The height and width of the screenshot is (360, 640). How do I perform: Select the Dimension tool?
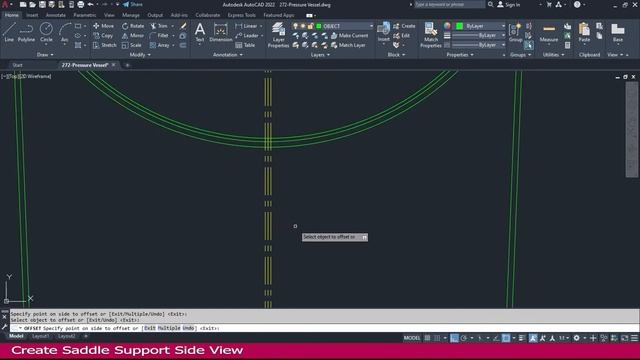[221, 32]
